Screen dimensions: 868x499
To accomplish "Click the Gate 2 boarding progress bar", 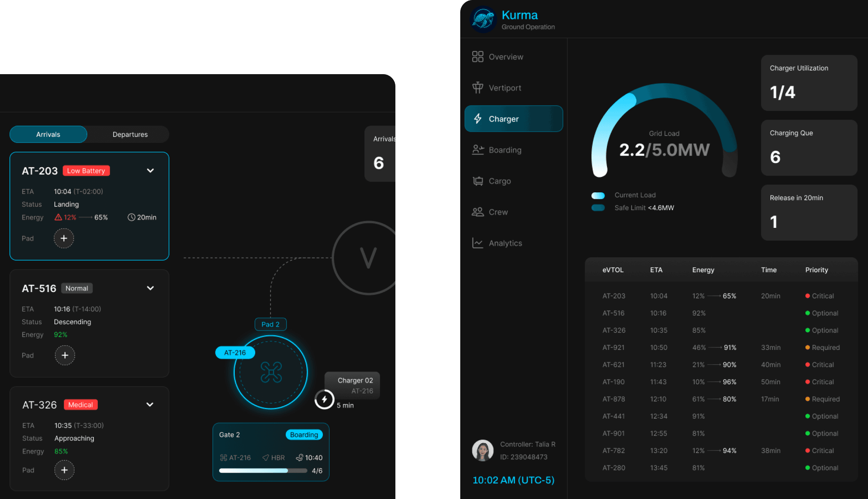I will 263,471.
